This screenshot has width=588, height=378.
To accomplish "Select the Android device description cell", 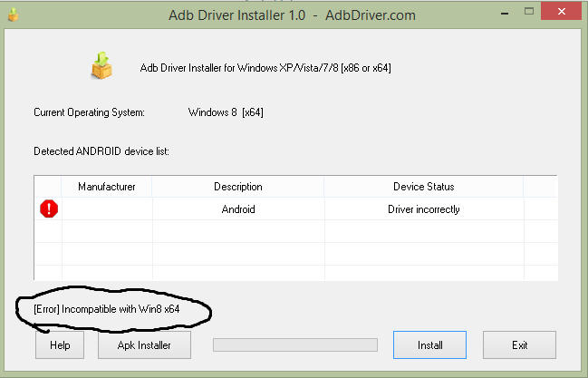I will tap(238, 209).
